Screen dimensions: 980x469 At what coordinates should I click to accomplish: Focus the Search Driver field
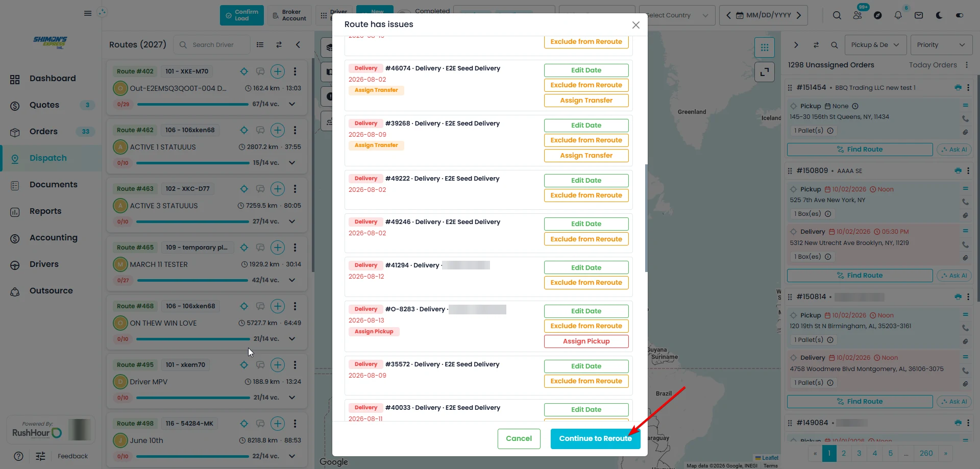[212, 45]
